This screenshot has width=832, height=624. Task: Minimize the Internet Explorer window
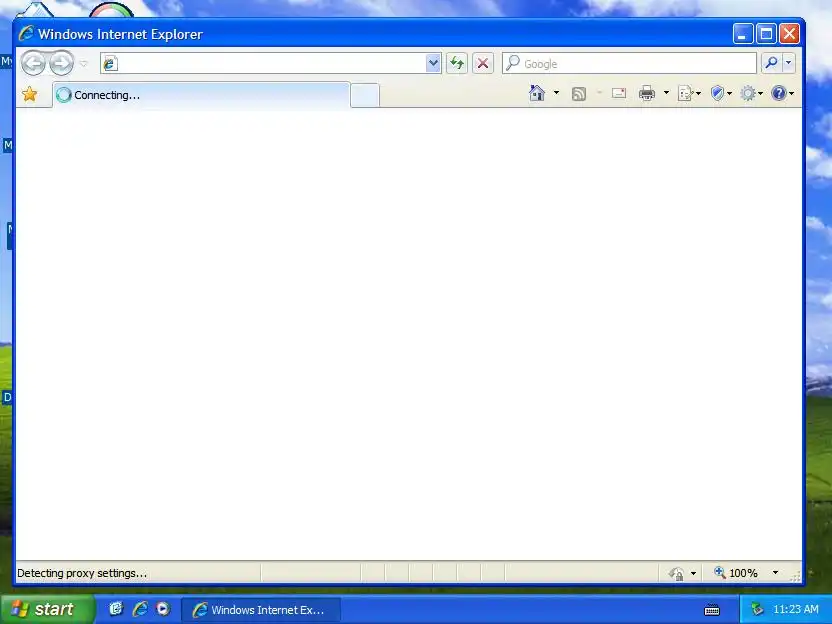pos(743,34)
